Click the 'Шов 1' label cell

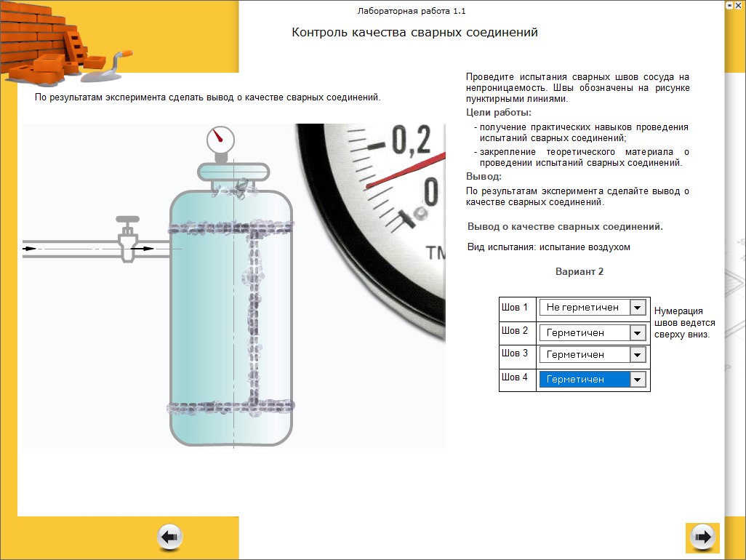[517, 308]
